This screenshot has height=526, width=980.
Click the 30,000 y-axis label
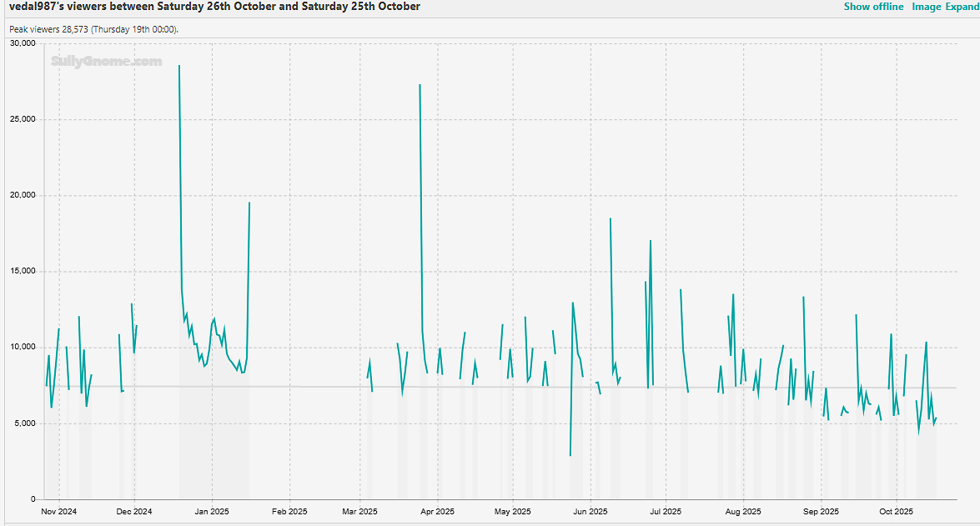point(23,43)
